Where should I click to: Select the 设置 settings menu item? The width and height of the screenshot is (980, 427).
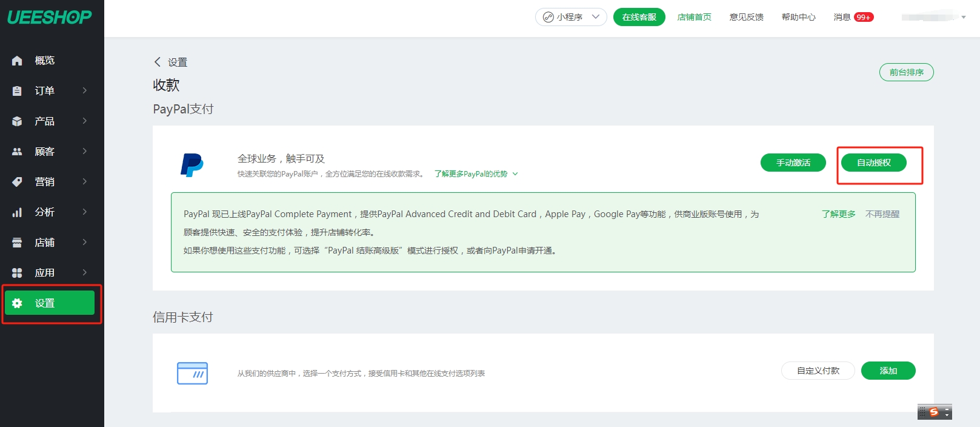click(50, 303)
